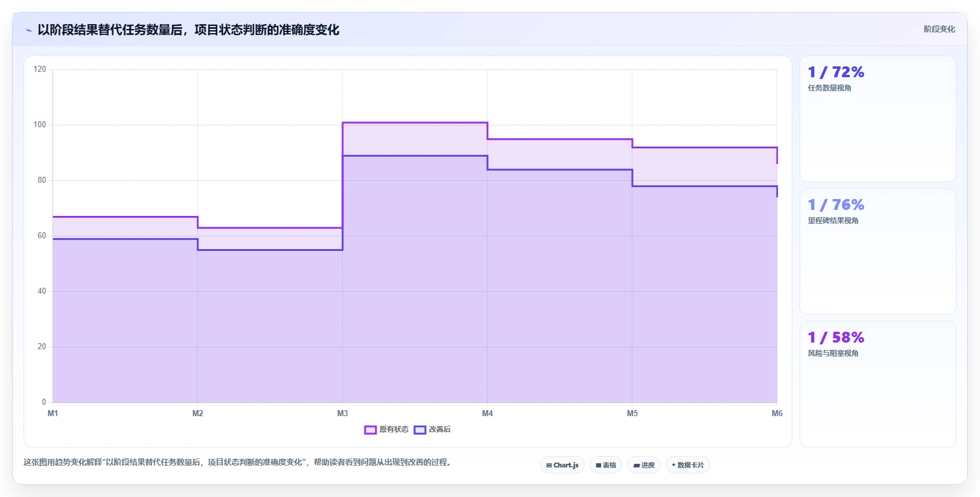
Task: Click the icon beside the chart title
Action: [x=28, y=30]
